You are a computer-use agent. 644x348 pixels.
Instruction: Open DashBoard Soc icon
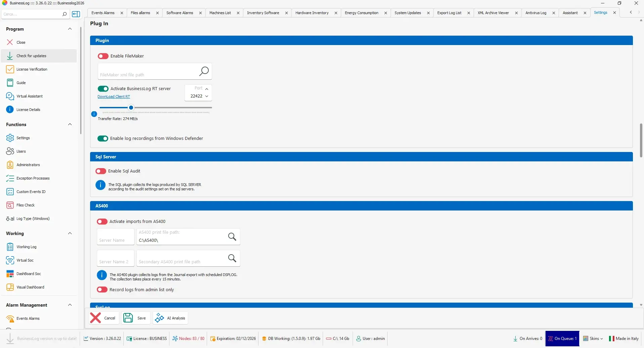10,274
